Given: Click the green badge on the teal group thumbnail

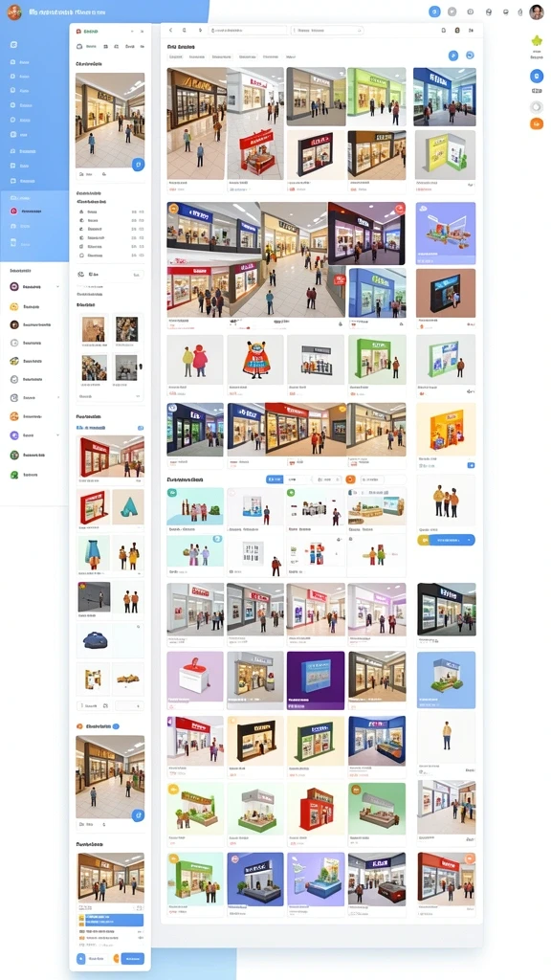Looking at the screenshot, I should pyautogui.click(x=172, y=493).
